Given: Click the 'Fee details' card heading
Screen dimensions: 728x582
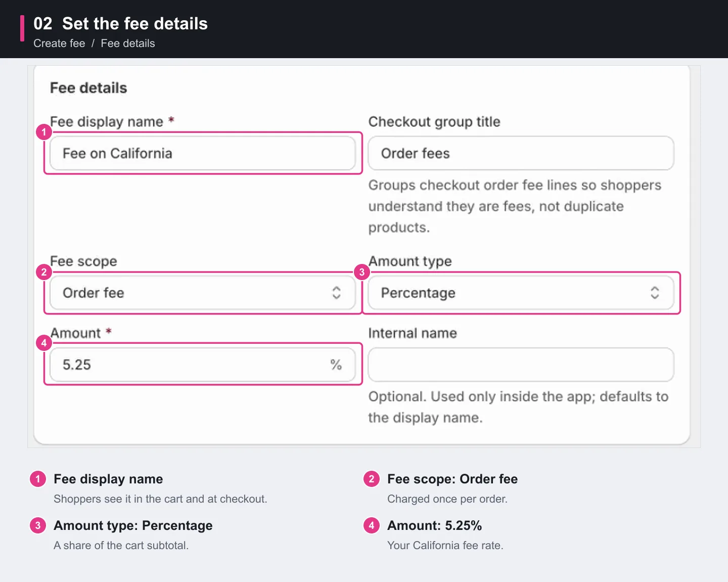Looking at the screenshot, I should (x=88, y=88).
